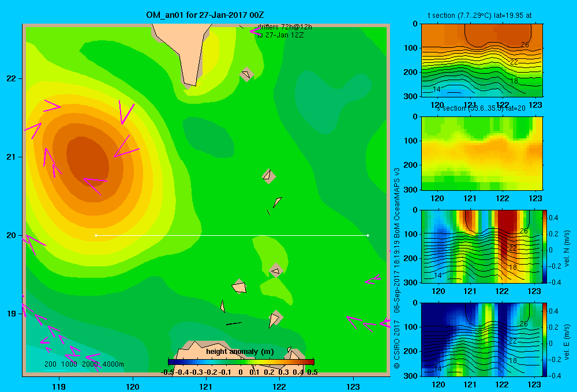Viewport: 577px width, 392px height.
Task: Open the salinity section panel
Action: click(x=482, y=153)
